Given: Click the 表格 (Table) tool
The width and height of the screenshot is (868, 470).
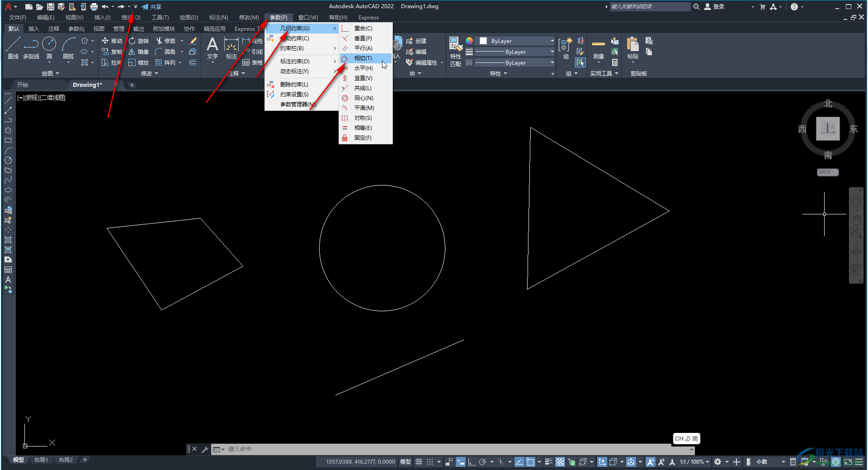Looking at the screenshot, I should point(252,62).
